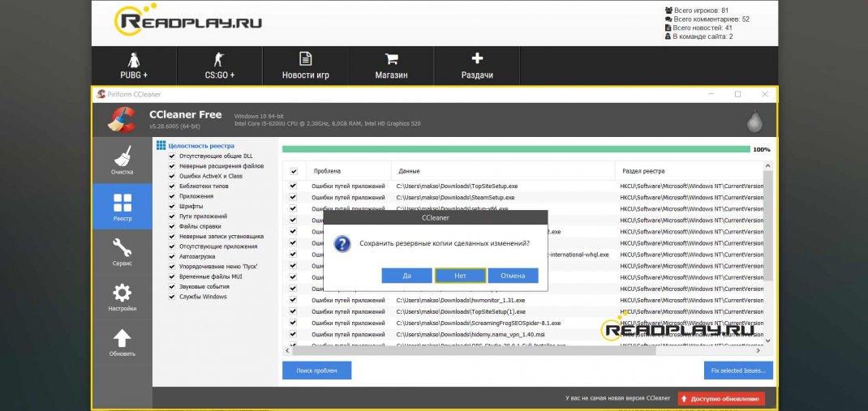
Task: Click Отмена to cancel dialog
Action: click(x=513, y=276)
